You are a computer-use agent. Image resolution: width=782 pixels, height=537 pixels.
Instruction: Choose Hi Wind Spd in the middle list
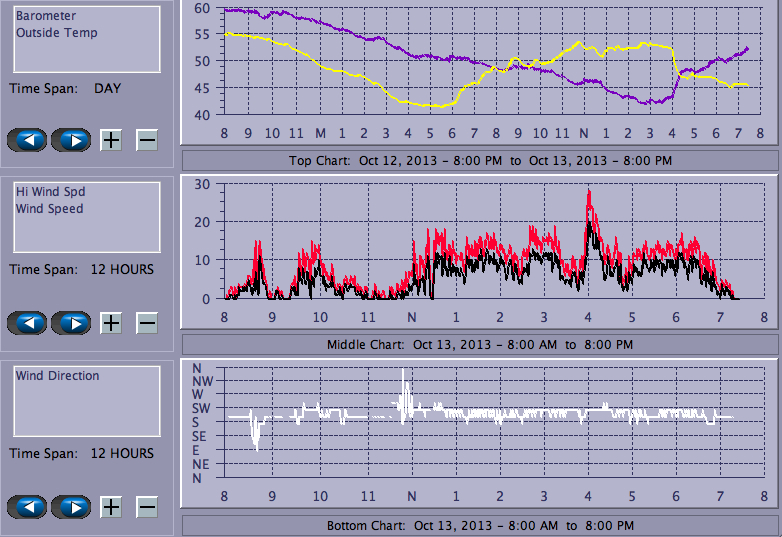click(50, 192)
